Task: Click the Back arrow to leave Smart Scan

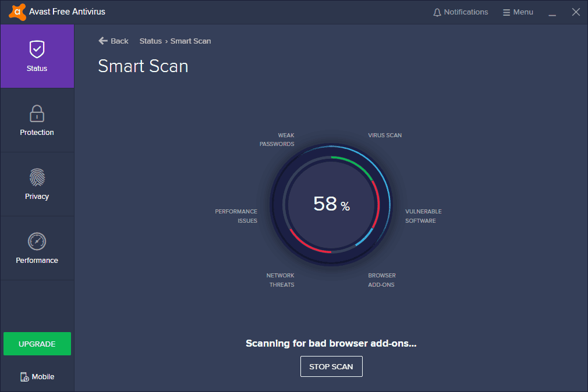Action: click(x=102, y=41)
